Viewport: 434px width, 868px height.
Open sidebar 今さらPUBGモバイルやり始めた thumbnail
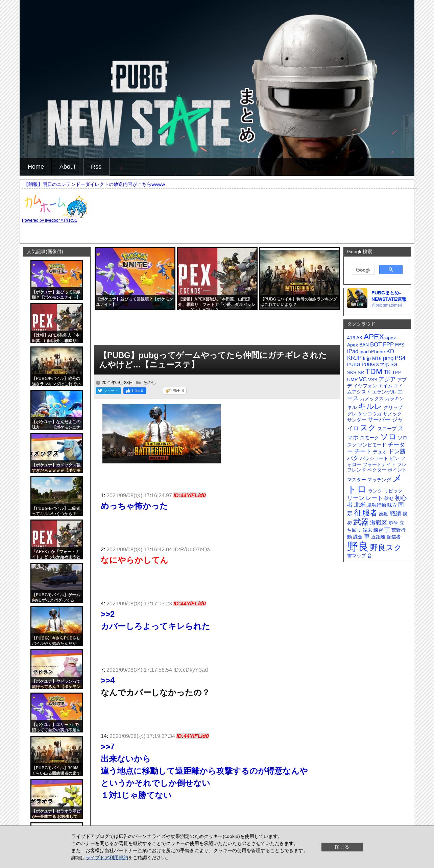click(x=57, y=626)
